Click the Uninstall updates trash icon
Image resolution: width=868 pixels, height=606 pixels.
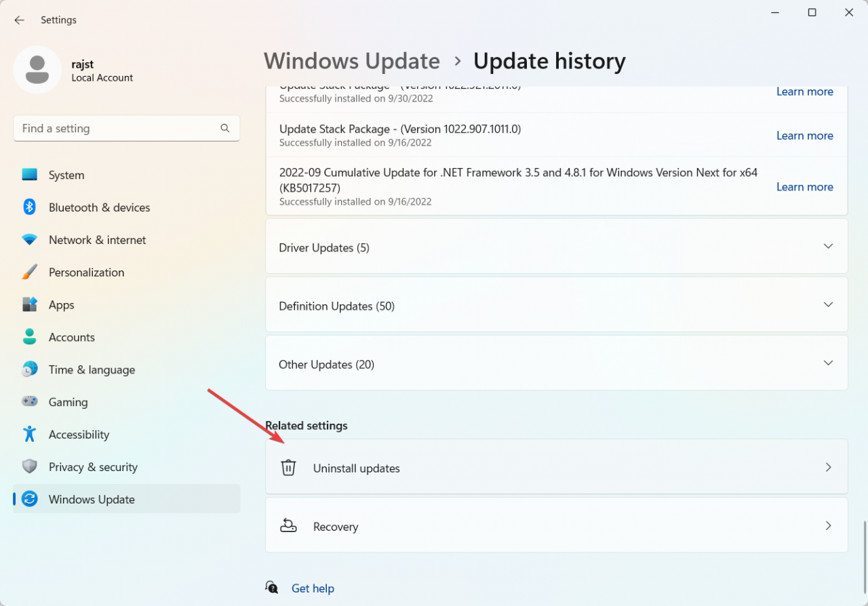[x=288, y=468]
